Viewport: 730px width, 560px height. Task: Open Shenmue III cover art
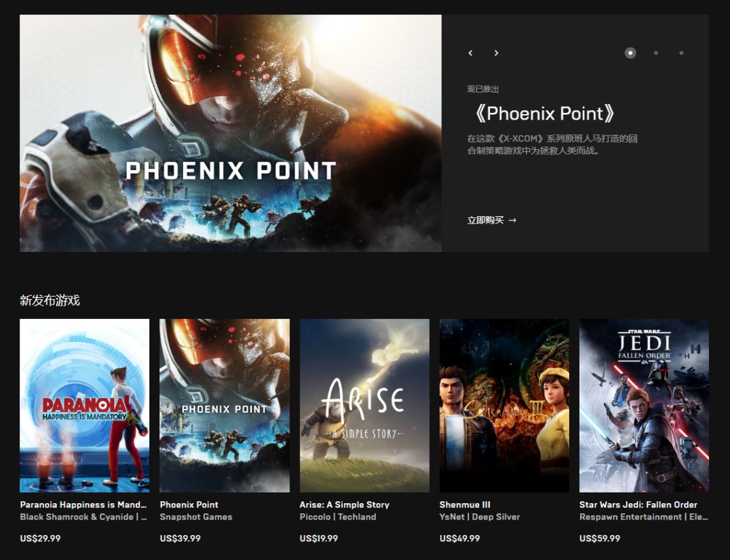(504, 405)
